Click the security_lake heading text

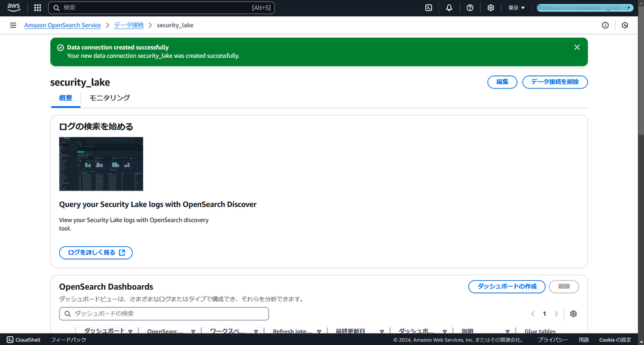point(80,82)
